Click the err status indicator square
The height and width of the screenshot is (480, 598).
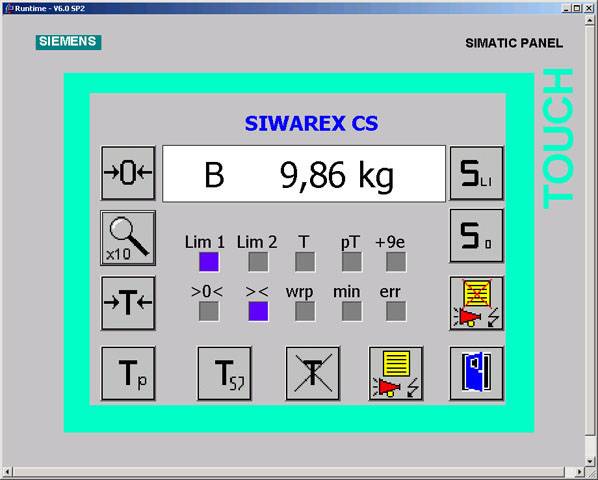pyautogui.click(x=396, y=311)
